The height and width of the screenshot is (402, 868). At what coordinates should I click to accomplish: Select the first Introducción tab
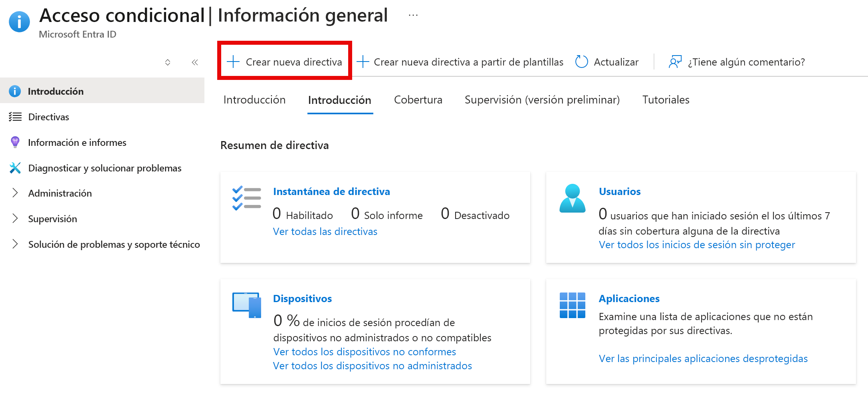(x=254, y=100)
